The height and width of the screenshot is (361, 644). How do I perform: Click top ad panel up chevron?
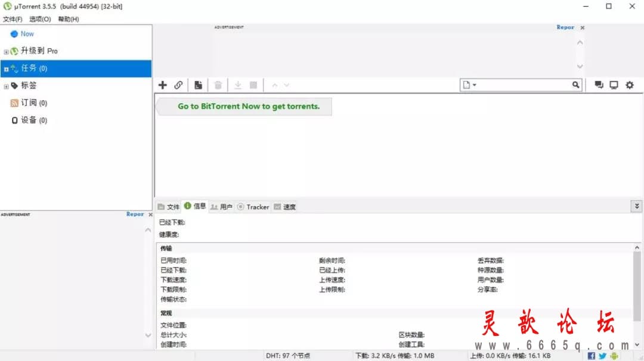point(580,42)
